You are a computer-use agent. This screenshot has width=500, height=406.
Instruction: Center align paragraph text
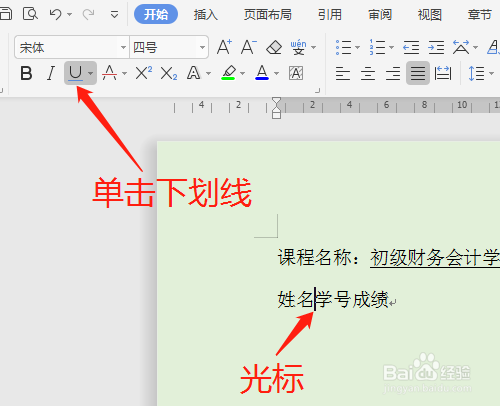point(368,73)
